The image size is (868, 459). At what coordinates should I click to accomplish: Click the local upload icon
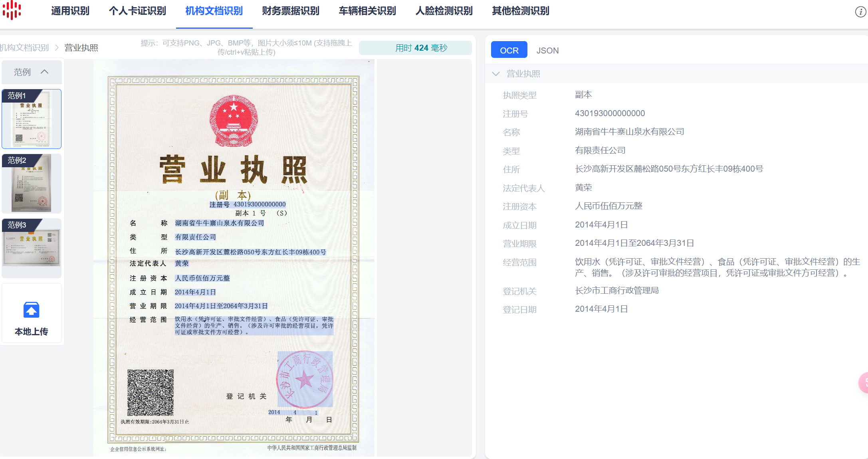[x=31, y=310]
